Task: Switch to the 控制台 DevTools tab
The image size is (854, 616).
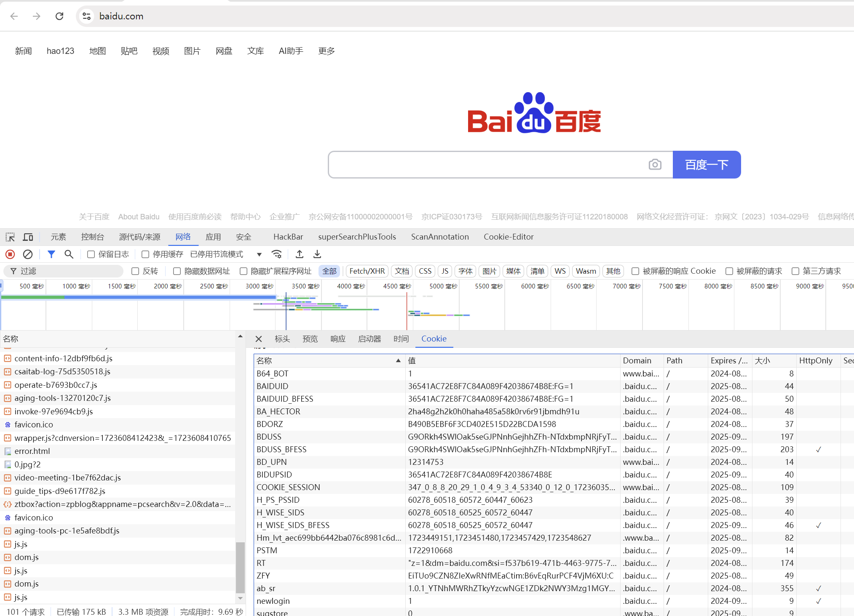Action: [x=93, y=237]
